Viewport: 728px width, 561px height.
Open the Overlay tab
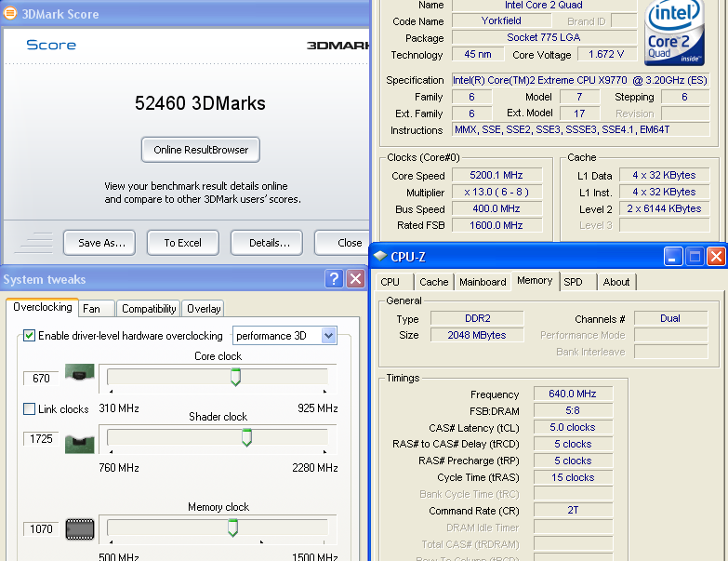[x=204, y=309]
